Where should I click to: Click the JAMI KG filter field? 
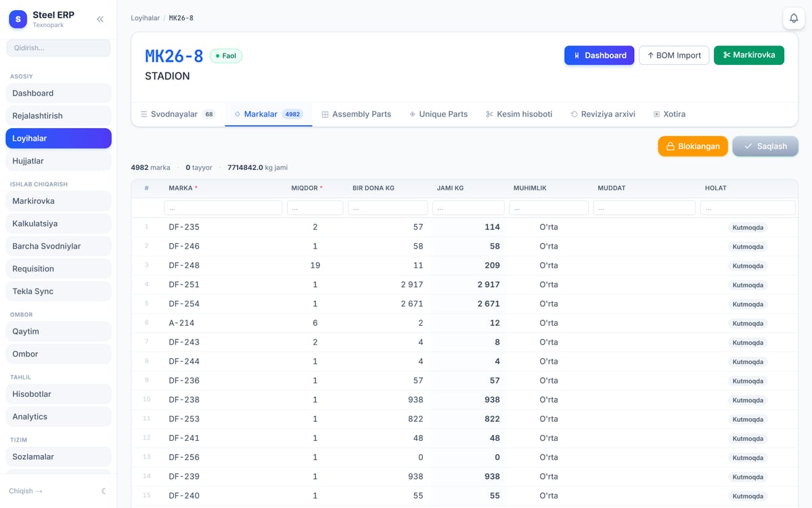click(468, 208)
